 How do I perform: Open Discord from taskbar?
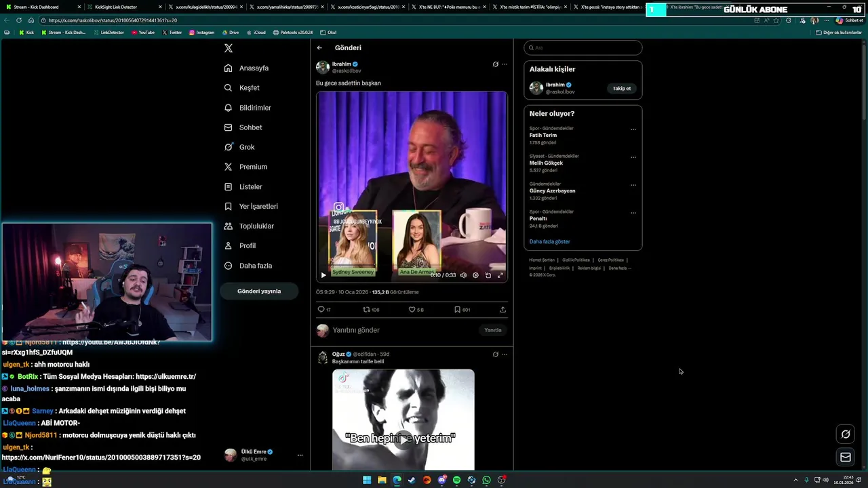coord(441,480)
